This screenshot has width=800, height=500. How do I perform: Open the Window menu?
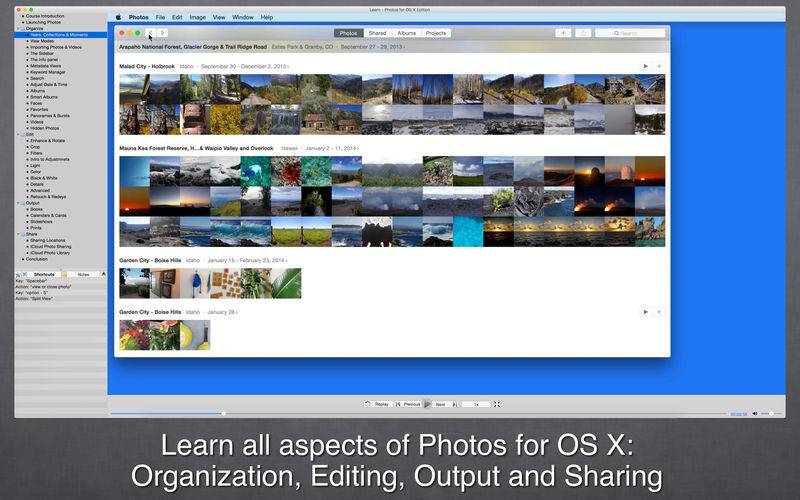(x=243, y=17)
